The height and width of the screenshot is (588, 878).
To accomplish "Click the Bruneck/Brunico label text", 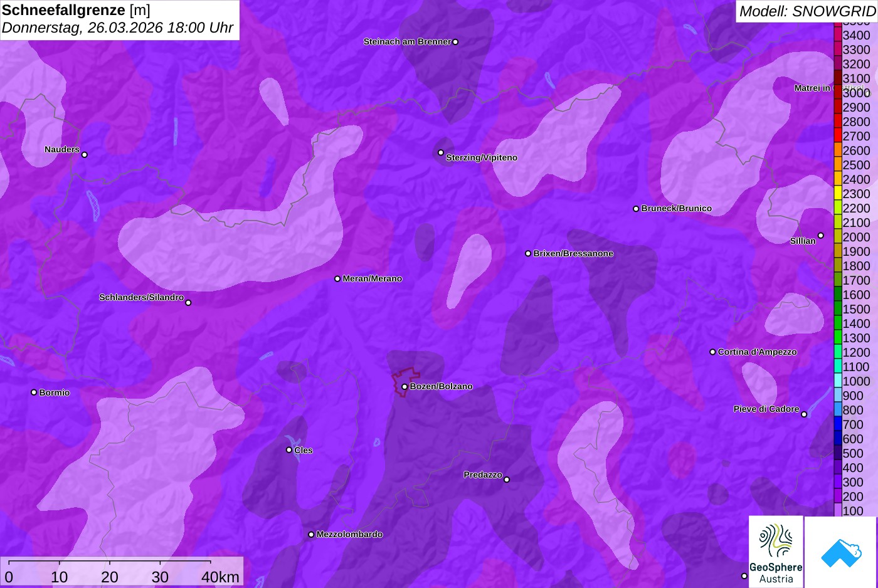I will tap(676, 209).
